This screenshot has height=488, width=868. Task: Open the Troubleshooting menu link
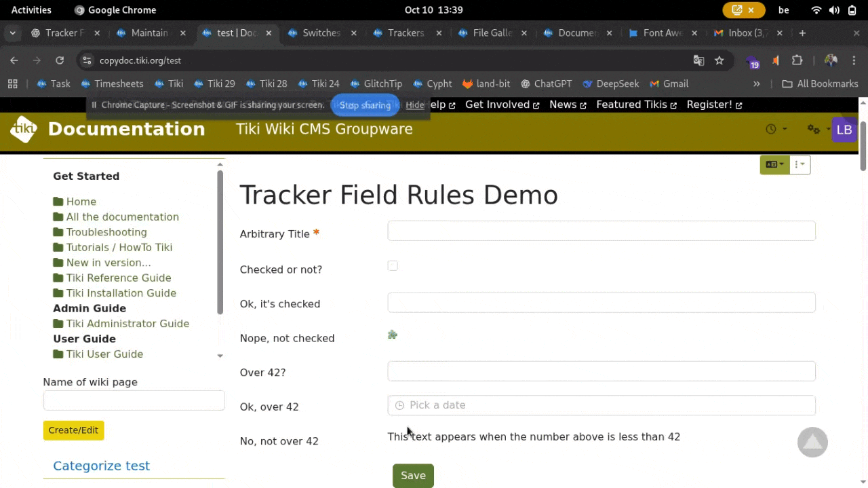pos(106,232)
